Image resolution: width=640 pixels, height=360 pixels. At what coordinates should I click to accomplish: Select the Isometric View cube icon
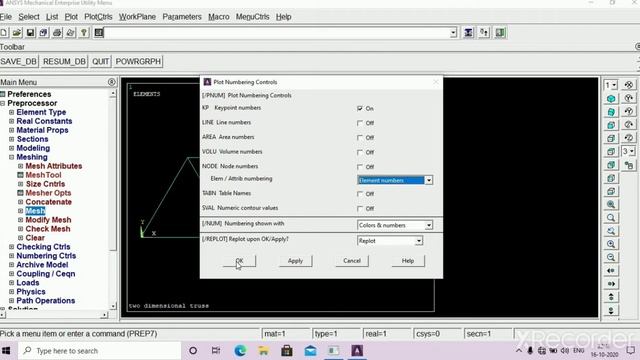[611, 98]
